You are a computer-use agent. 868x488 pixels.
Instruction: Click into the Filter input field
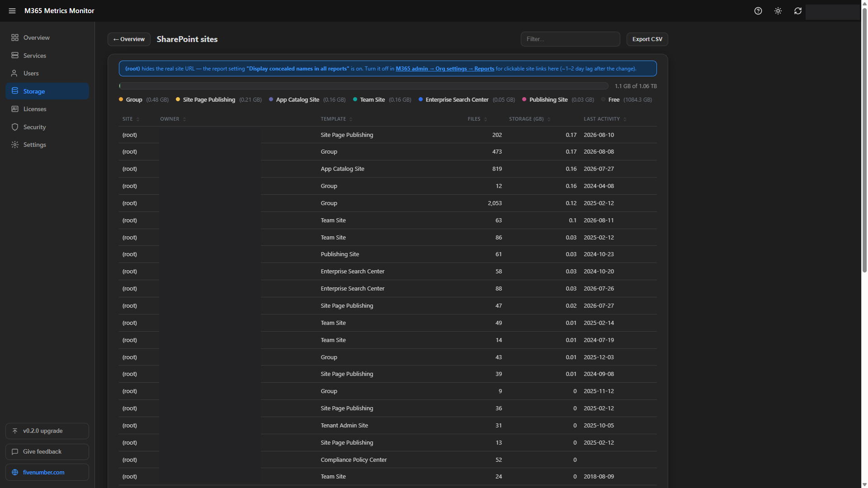click(x=571, y=39)
